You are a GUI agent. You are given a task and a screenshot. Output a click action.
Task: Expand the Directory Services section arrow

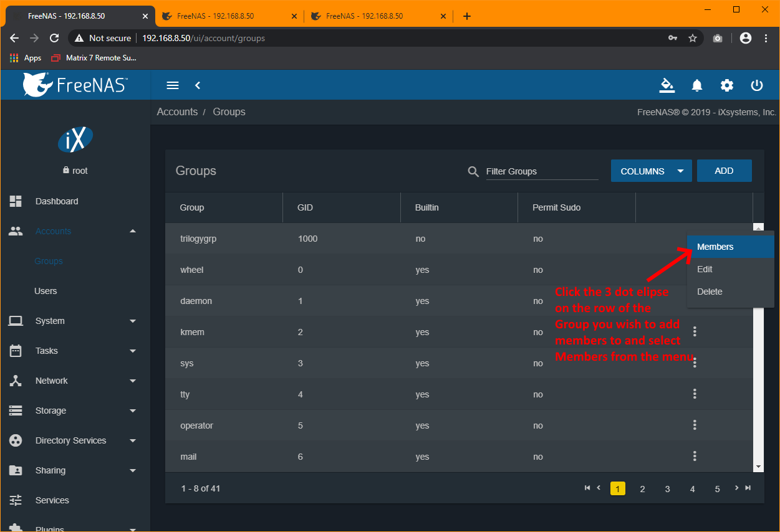click(133, 440)
